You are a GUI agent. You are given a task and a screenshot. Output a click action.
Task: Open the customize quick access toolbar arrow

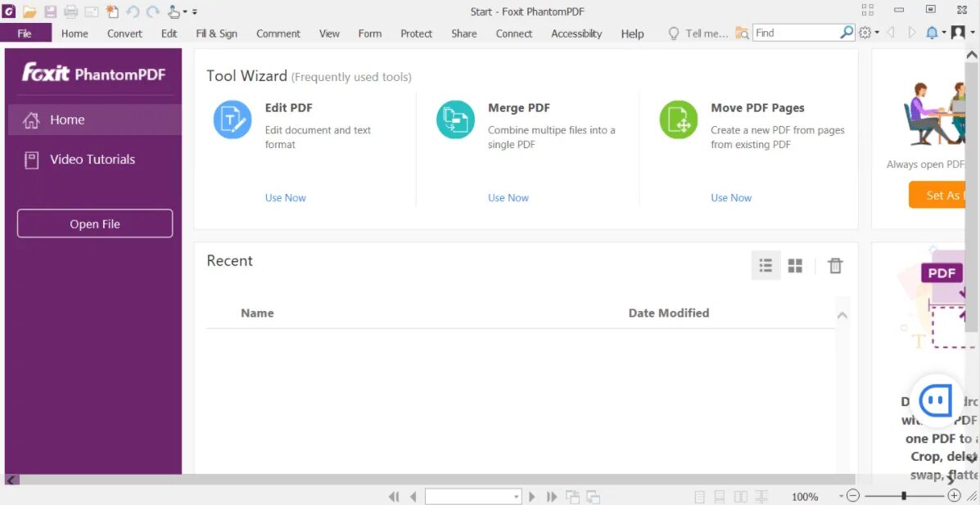click(x=194, y=12)
